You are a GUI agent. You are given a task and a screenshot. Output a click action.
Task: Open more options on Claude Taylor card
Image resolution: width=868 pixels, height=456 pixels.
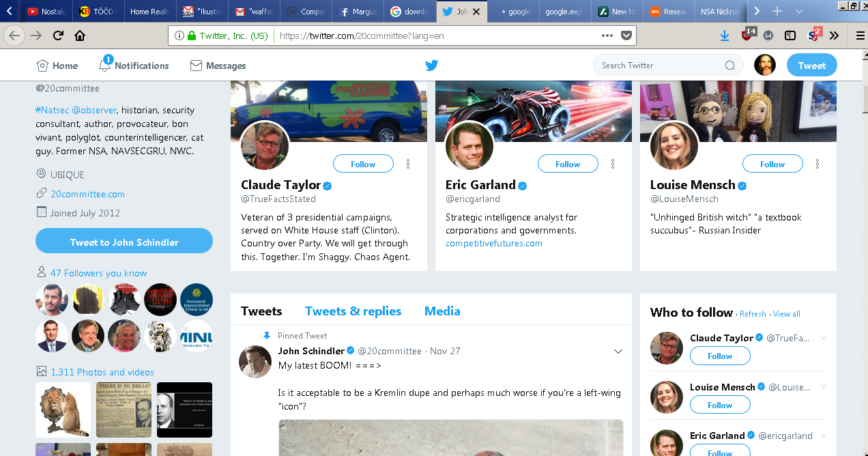coord(408,164)
